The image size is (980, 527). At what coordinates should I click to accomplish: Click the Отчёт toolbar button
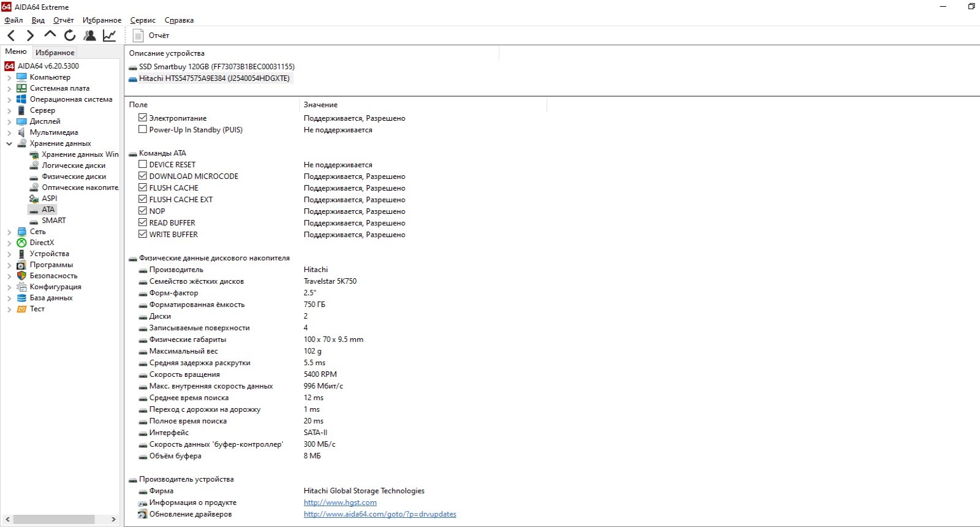pyautogui.click(x=151, y=36)
